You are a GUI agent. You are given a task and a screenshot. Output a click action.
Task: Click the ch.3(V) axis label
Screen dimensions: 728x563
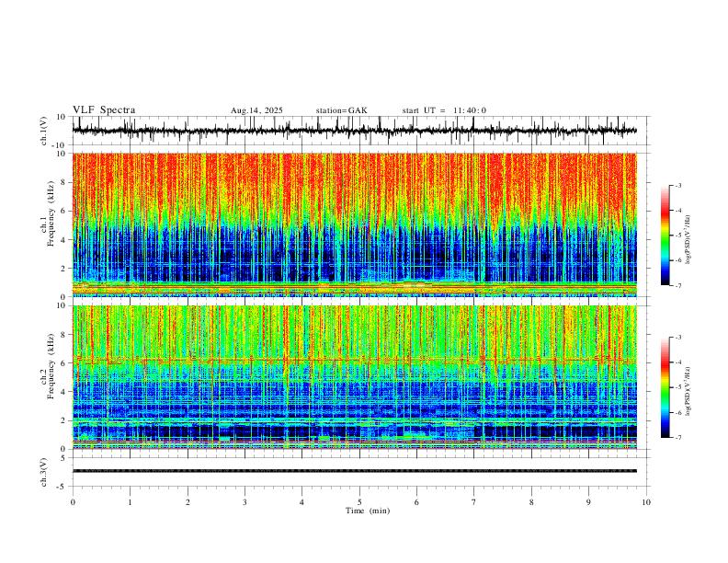tap(44, 472)
